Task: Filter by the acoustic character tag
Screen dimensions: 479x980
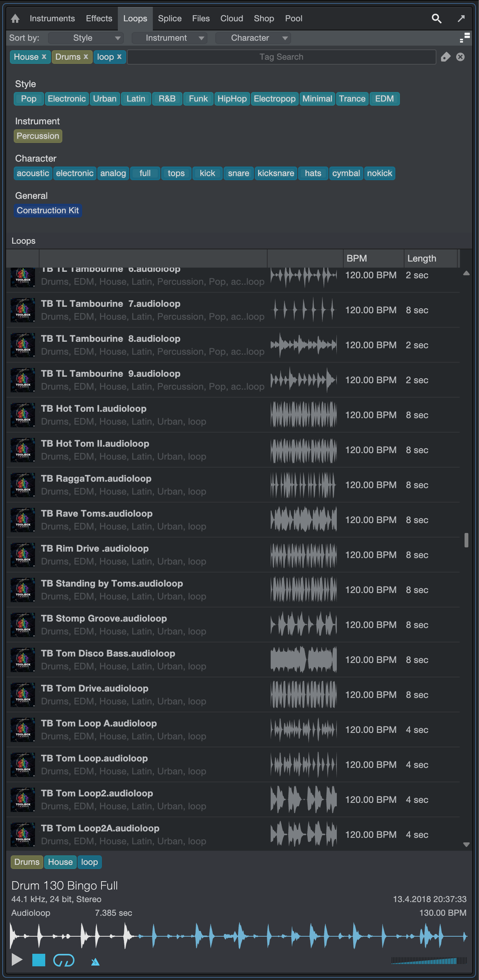Action: pyautogui.click(x=33, y=173)
